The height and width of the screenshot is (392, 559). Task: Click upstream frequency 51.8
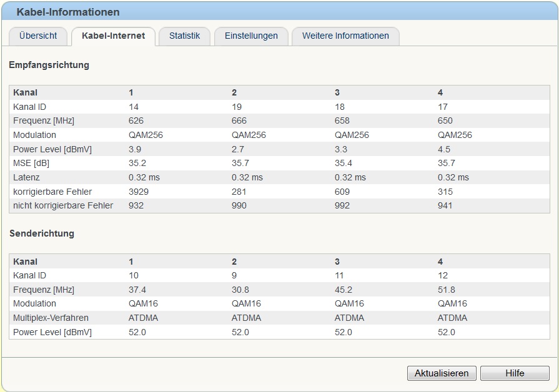447,290
